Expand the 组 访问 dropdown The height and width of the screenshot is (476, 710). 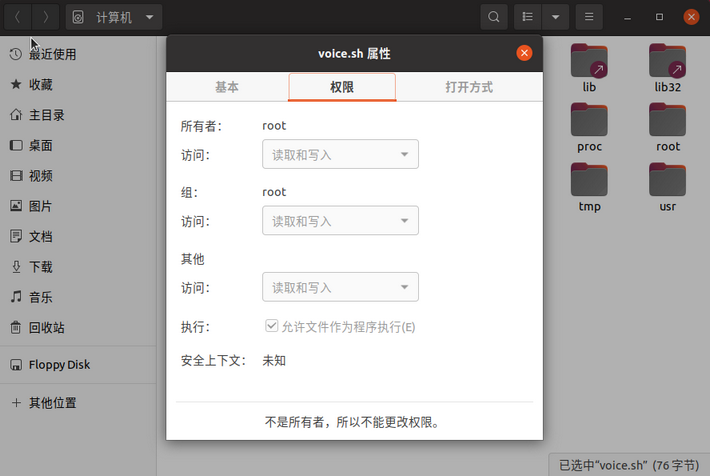340,221
